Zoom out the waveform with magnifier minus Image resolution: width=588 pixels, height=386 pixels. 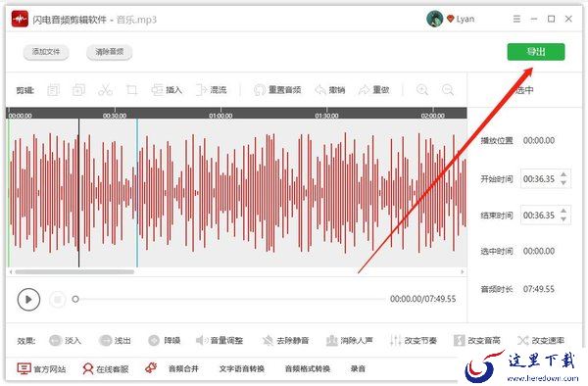coord(448,90)
